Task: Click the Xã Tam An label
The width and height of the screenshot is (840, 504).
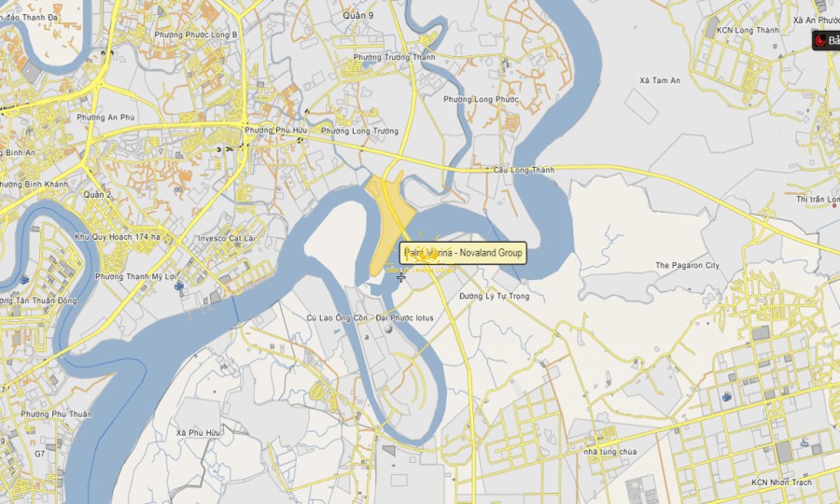Action: 660,80
